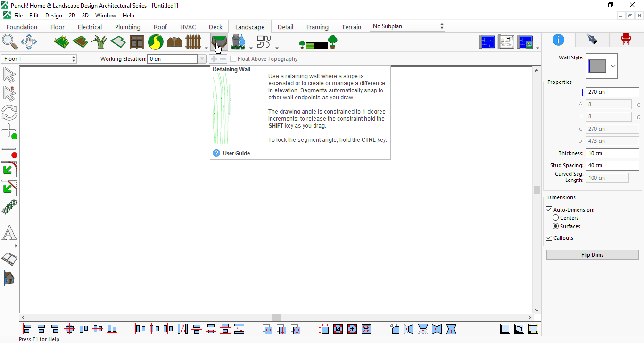Click the Thickness input field
The width and height of the screenshot is (644, 343).
click(x=612, y=153)
